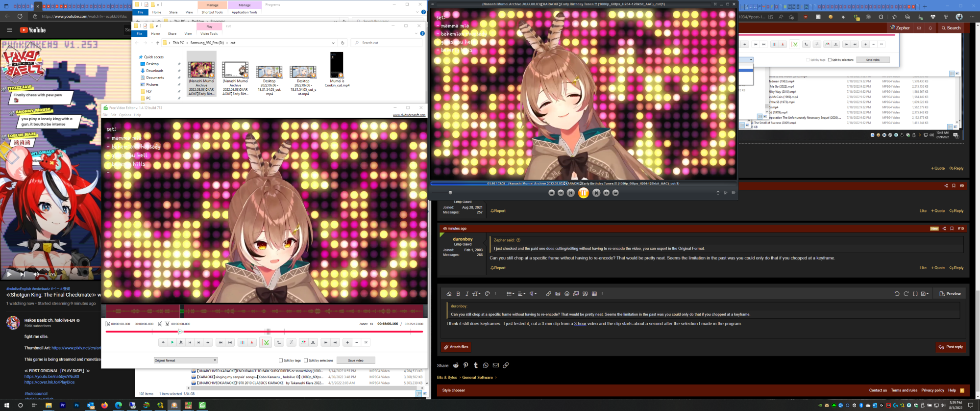The width and height of the screenshot is (980, 411).
Task: Open the File menu in Free Video Editor
Action: (105, 115)
